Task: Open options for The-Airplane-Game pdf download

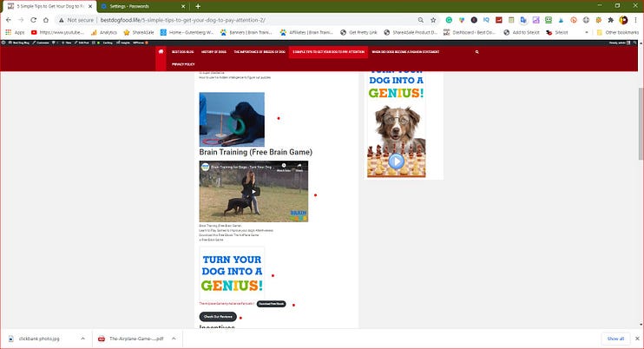Action: (x=174, y=339)
